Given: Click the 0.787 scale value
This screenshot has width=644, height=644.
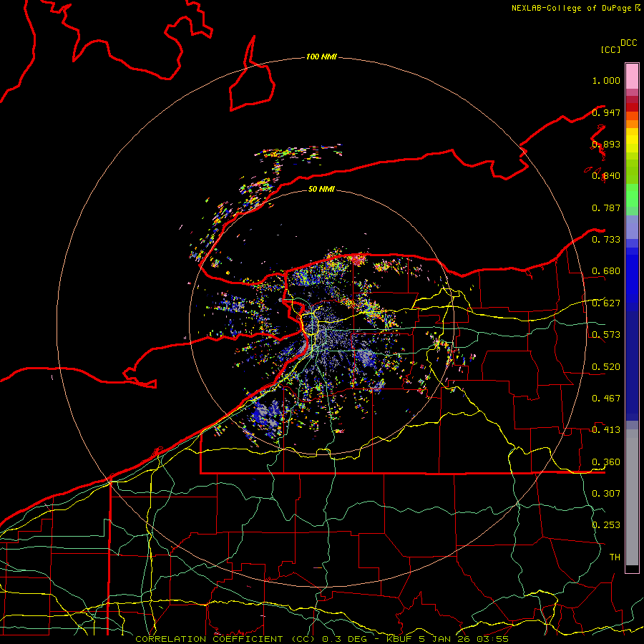Looking at the screenshot, I should pos(606,208).
